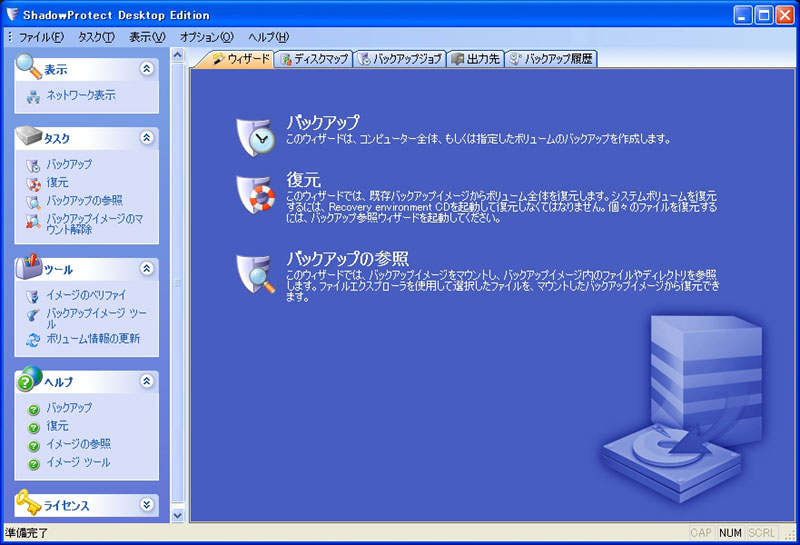
Task: Open the ヘルプ(H) menu
Action: coord(268,37)
